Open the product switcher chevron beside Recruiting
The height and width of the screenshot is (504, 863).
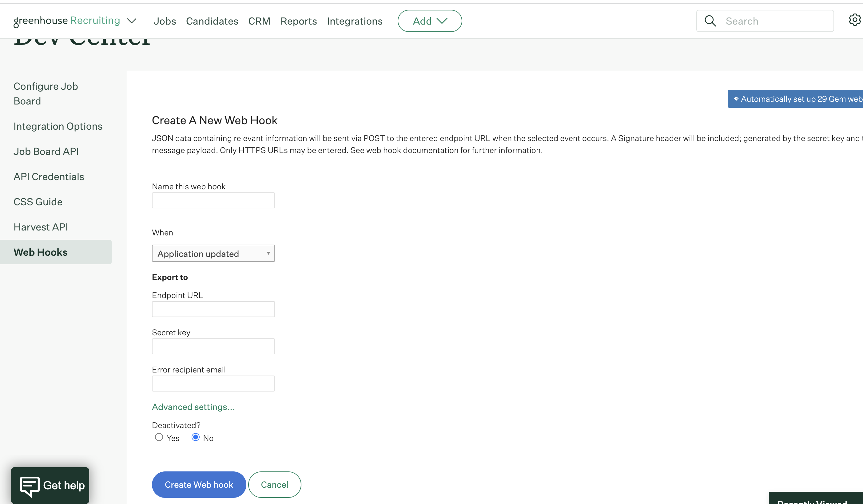(132, 21)
